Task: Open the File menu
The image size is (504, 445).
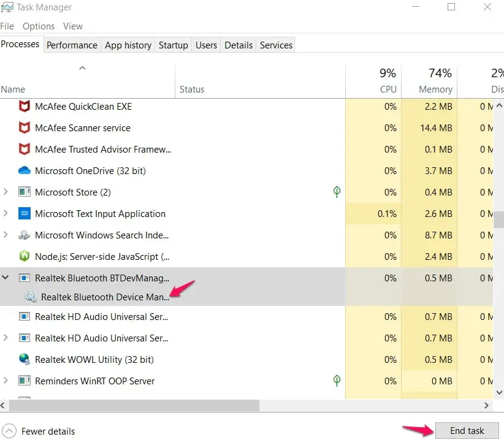Action: (x=7, y=26)
